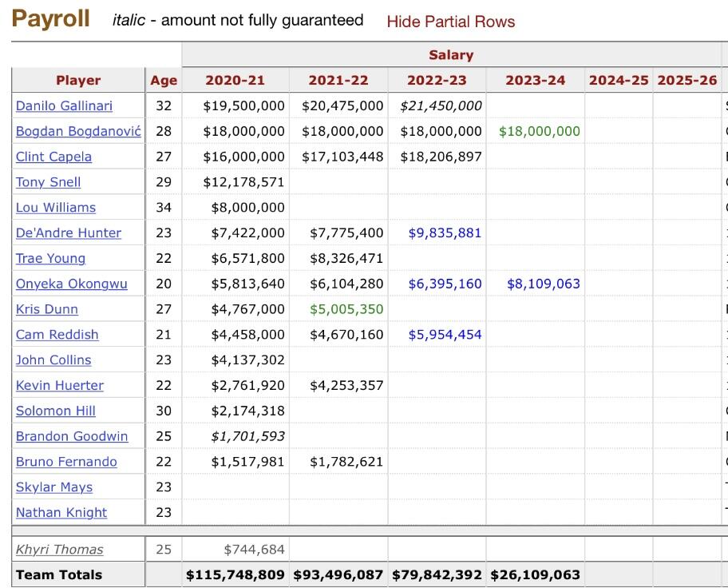Click the Trae Young link

tap(50, 259)
